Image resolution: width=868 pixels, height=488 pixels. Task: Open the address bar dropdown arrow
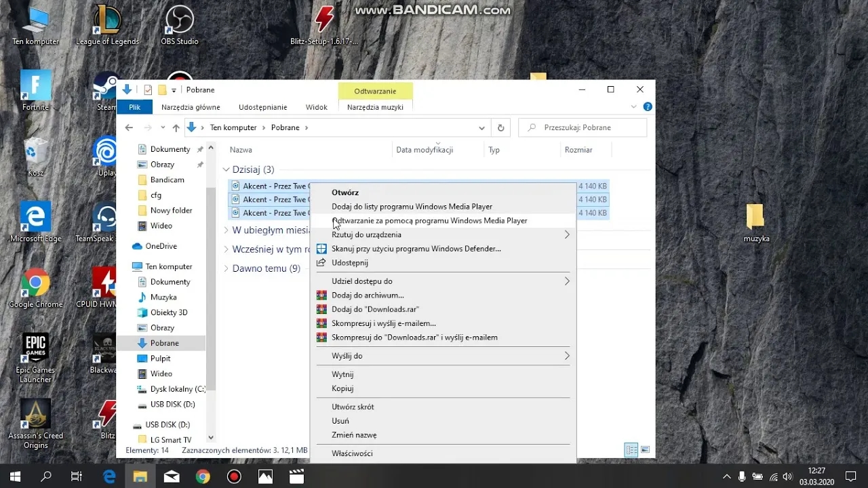(x=481, y=127)
